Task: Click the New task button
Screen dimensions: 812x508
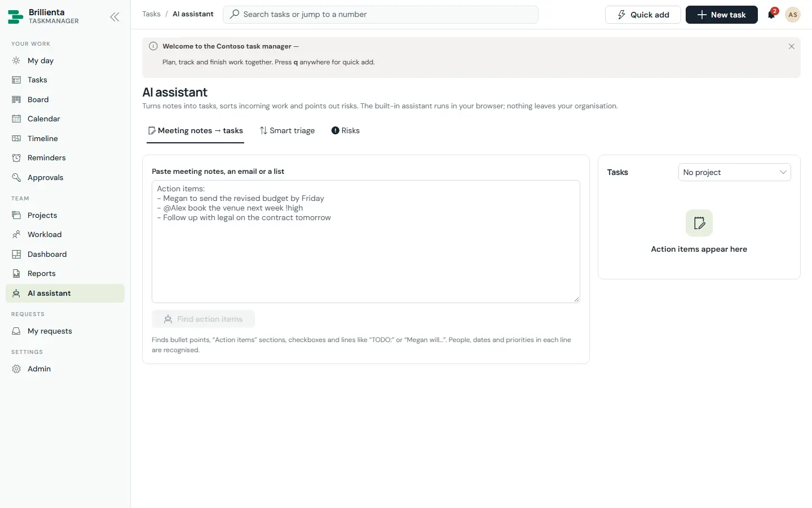Action: click(x=721, y=15)
